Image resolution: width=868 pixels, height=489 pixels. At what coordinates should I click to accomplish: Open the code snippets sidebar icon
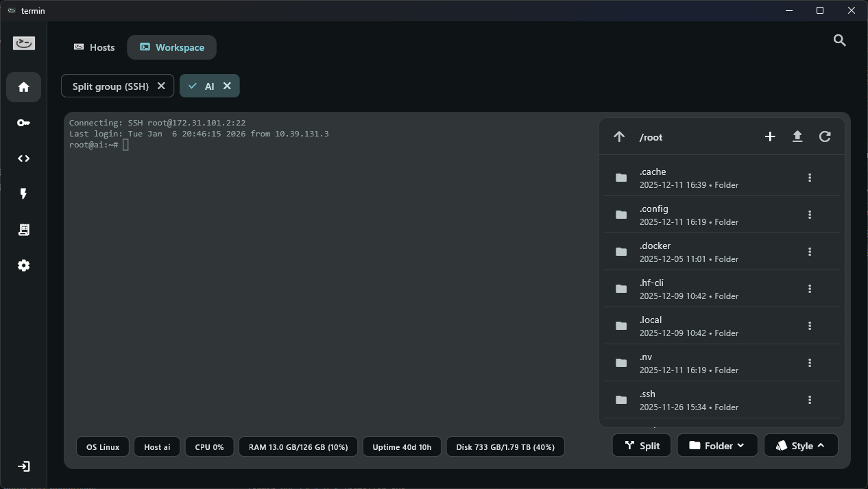point(23,158)
